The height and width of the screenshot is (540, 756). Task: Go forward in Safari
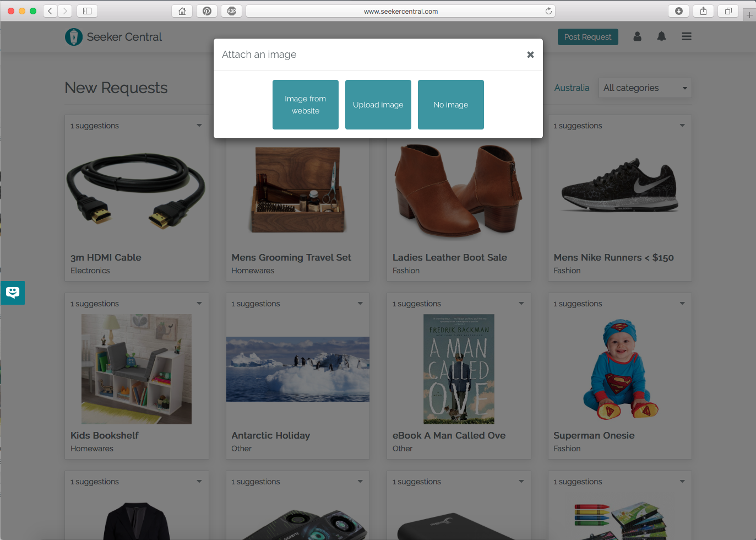click(65, 11)
